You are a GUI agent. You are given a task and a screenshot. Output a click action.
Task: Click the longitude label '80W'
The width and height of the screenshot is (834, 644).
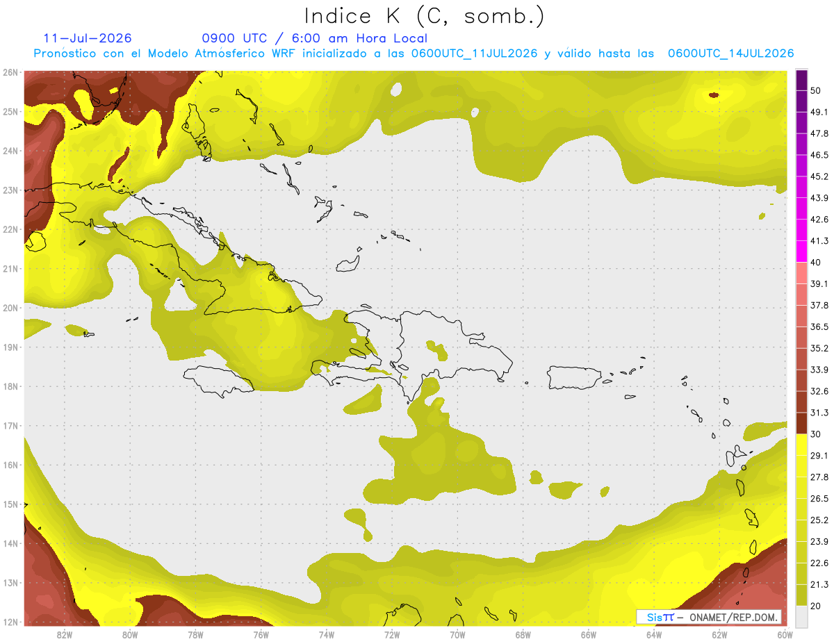click(129, 635)
